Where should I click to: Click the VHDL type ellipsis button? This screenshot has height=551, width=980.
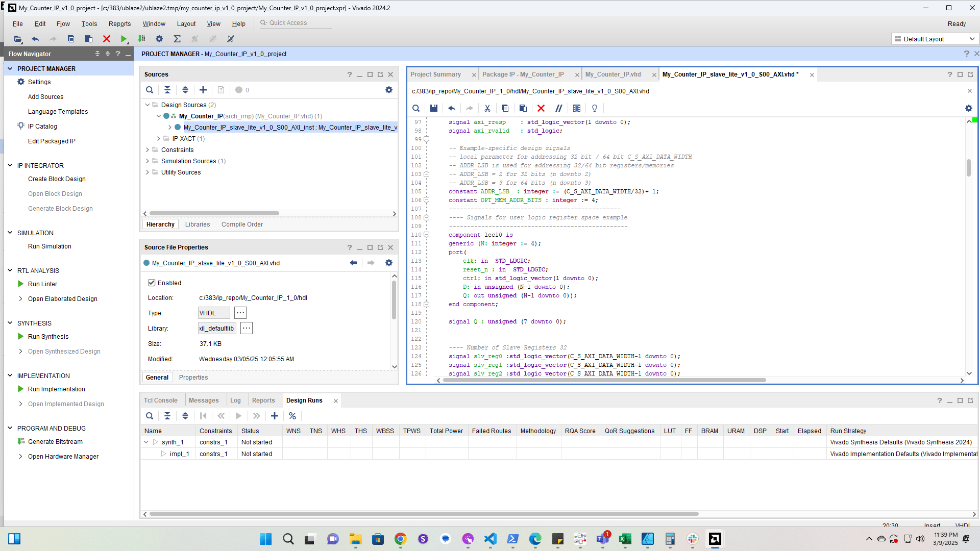click(240, 313)
